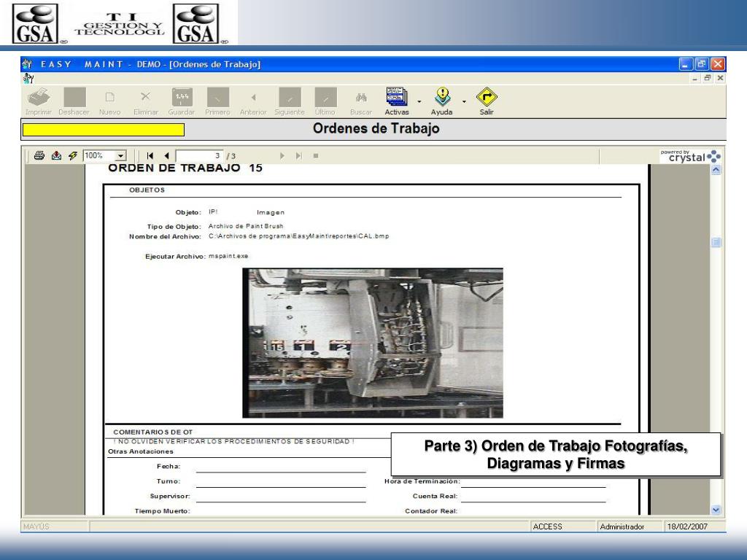This screenshot has width=747, height=560.
Task: Open the 100% zoom dropdown
Action: pos(121,156)
